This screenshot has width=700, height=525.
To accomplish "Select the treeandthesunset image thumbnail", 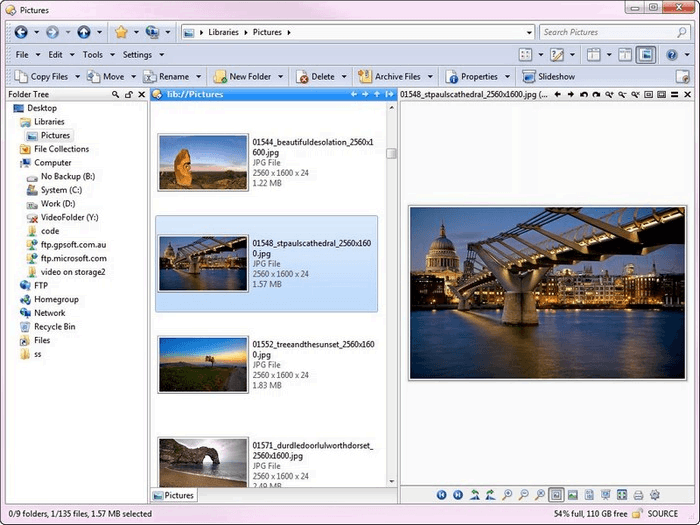I will (x=203, y=365).
